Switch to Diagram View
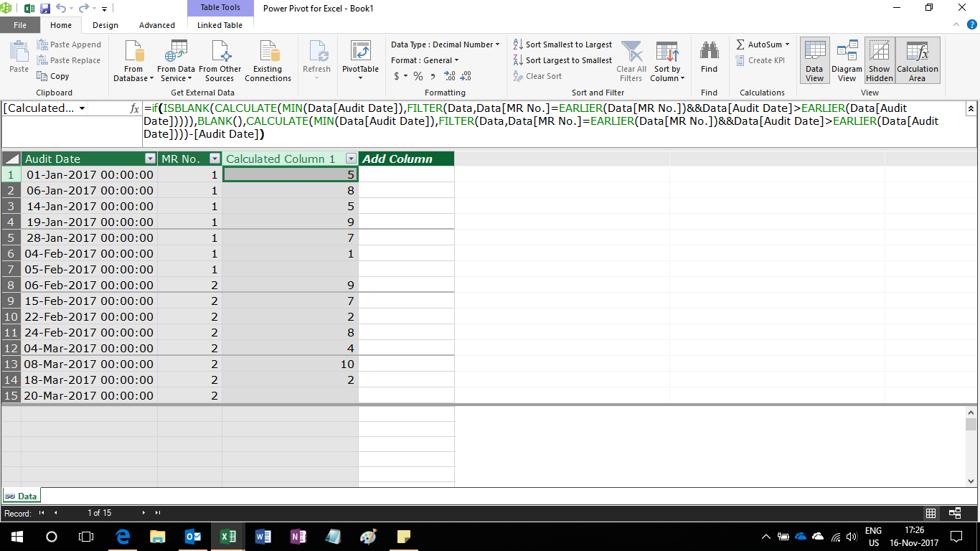980x551 pixels. (847, 61)
